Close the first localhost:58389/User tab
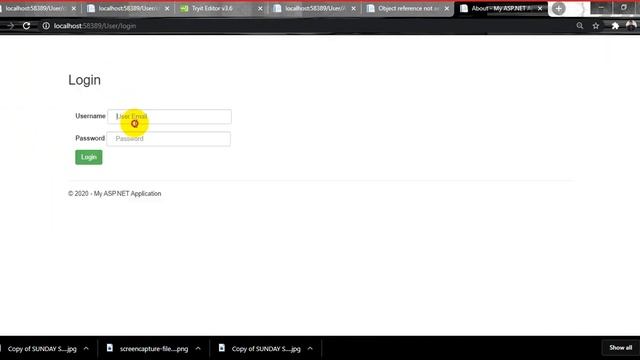The image size is (640, 360). (x=74, y=9)
